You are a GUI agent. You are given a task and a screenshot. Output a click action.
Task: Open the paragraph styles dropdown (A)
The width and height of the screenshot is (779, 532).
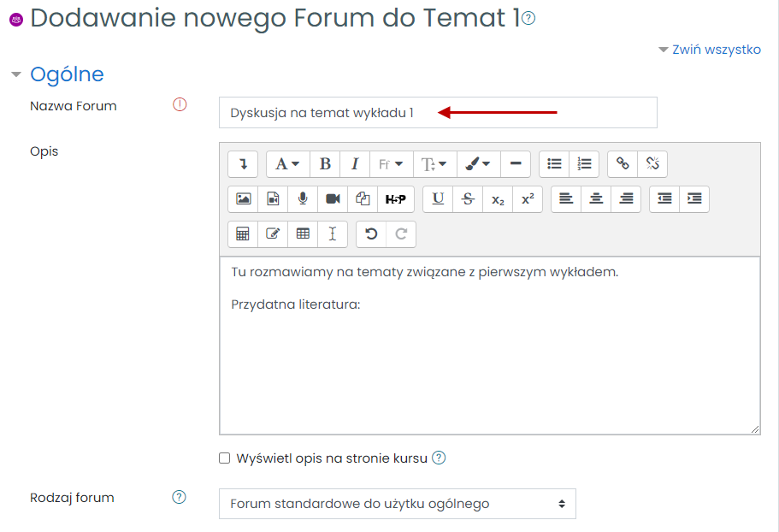287,164
